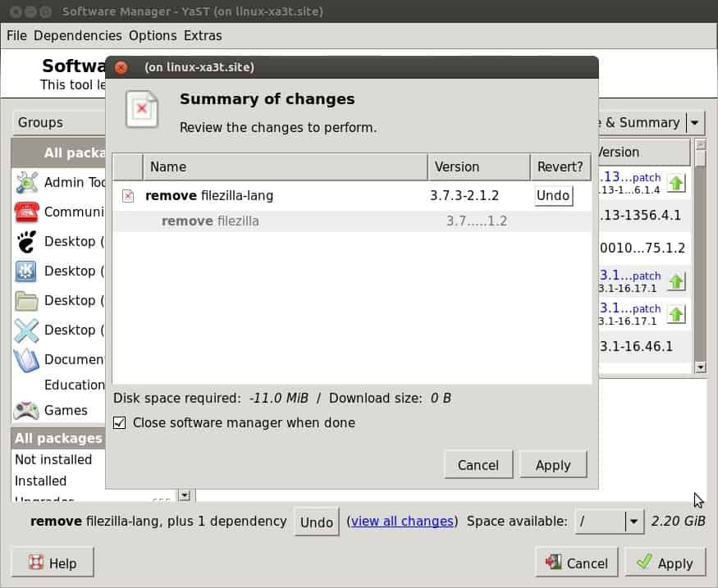Click the Summary of changes document icon
The width and height of the screenshot is (718, 588).
pos(142,110)
